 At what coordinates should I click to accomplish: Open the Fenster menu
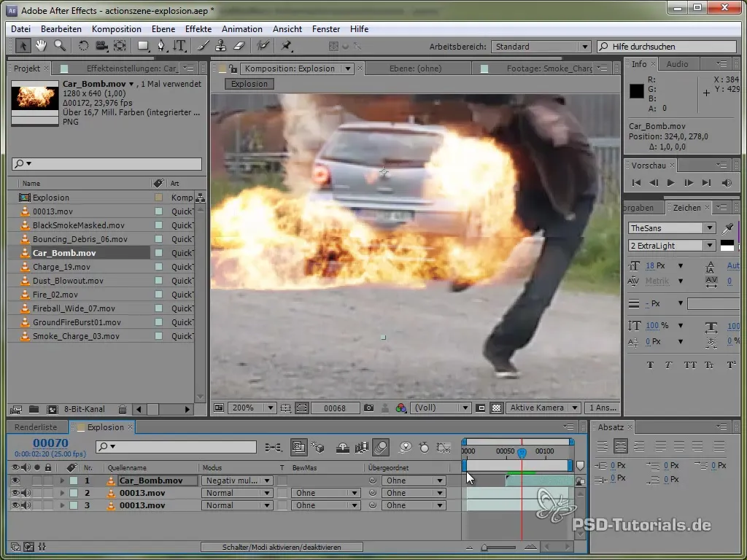point(326,29)
